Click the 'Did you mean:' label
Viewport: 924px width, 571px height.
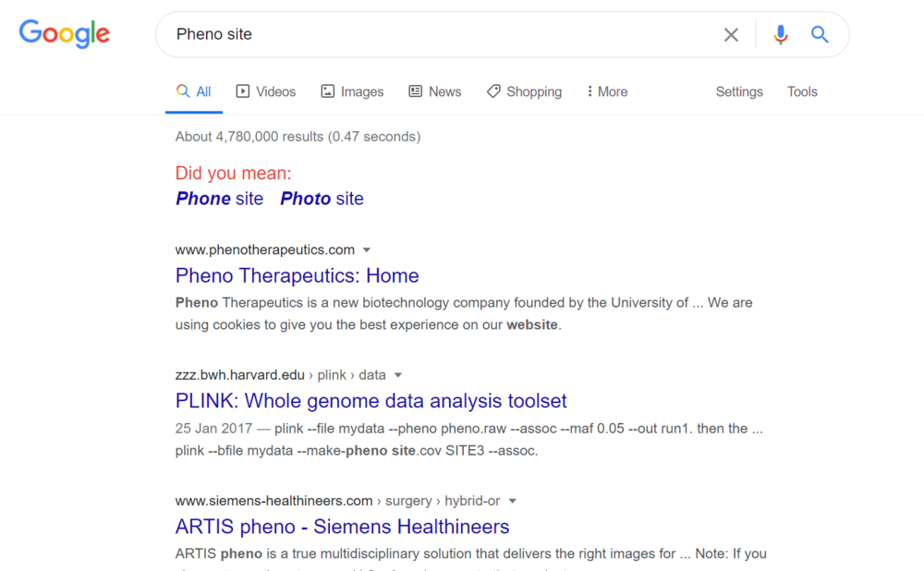234,174
